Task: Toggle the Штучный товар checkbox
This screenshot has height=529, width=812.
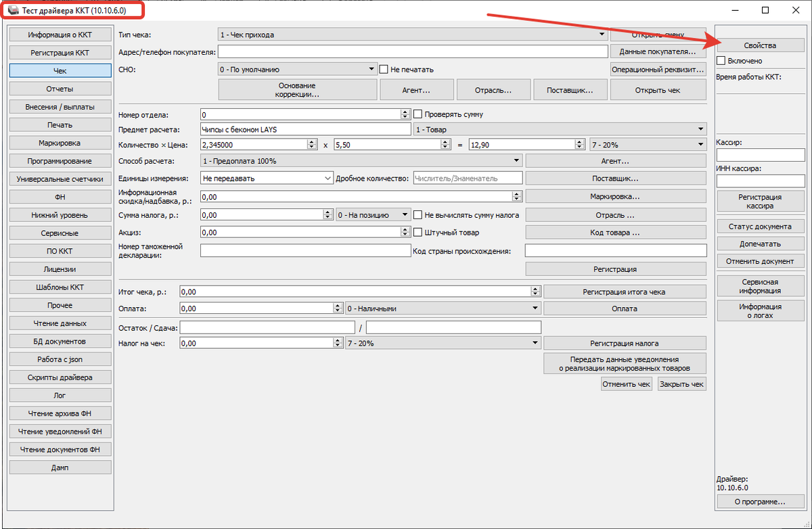Action: point(418,232)
